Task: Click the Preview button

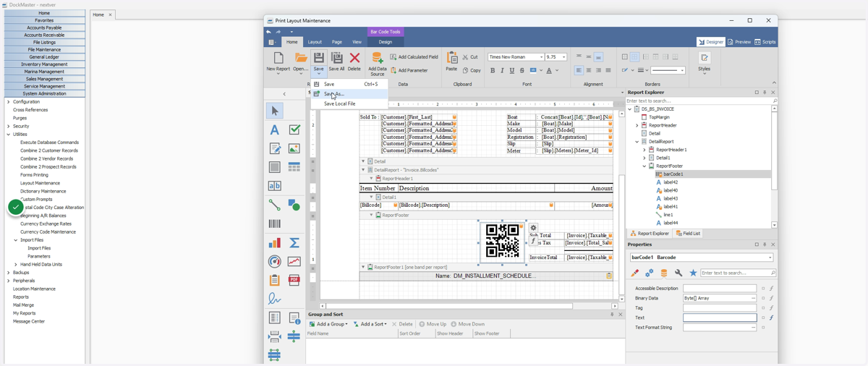Action: pyautogui.click(x=739, y=42)
